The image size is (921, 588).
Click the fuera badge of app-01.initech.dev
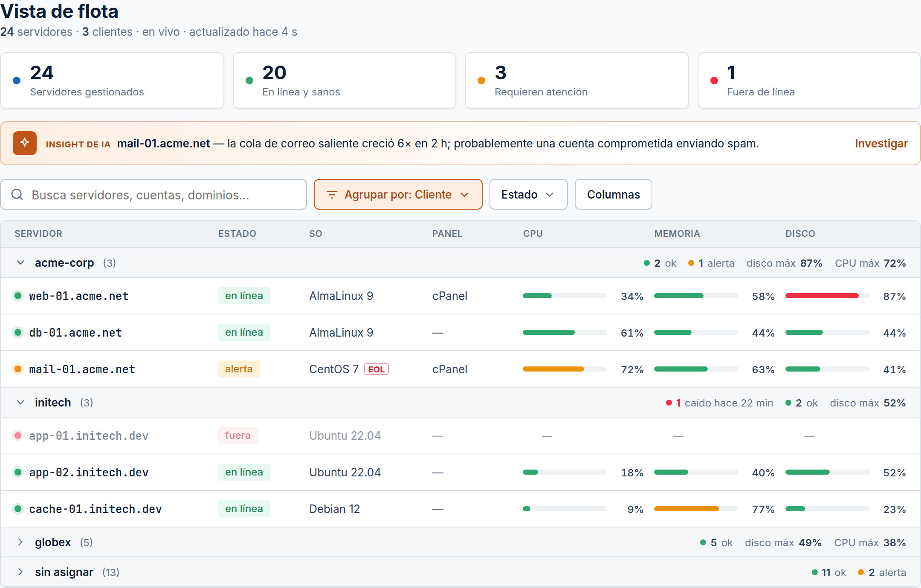237,435
